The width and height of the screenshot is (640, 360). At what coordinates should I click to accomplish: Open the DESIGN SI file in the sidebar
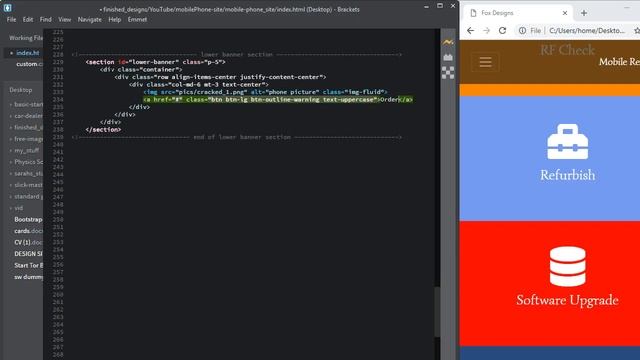click(28, 253)
